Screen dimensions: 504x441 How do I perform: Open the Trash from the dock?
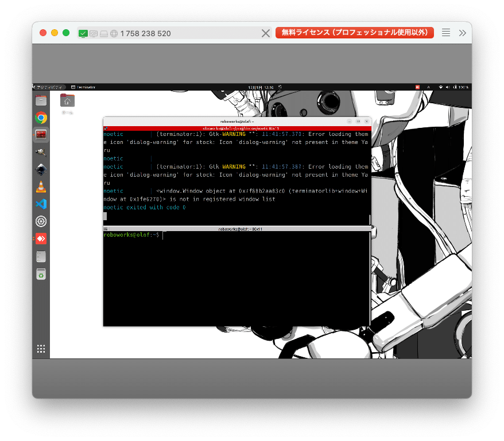[41, 274]
